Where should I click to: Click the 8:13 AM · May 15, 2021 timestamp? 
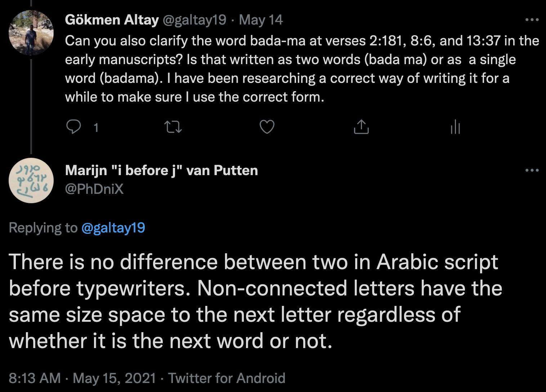tap(82, 378)
